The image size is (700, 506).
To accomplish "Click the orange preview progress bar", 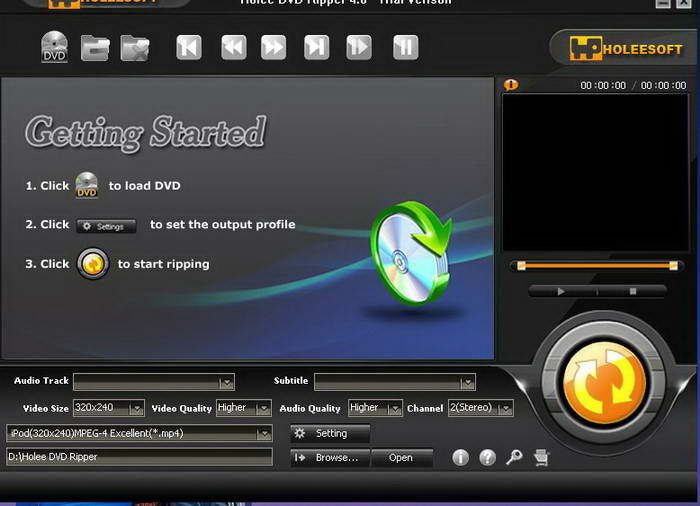I will click(x=597, y=266).
